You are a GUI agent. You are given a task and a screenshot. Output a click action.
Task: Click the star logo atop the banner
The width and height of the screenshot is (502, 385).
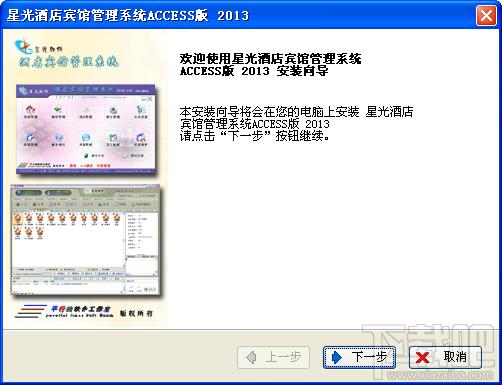click(23, 47)
